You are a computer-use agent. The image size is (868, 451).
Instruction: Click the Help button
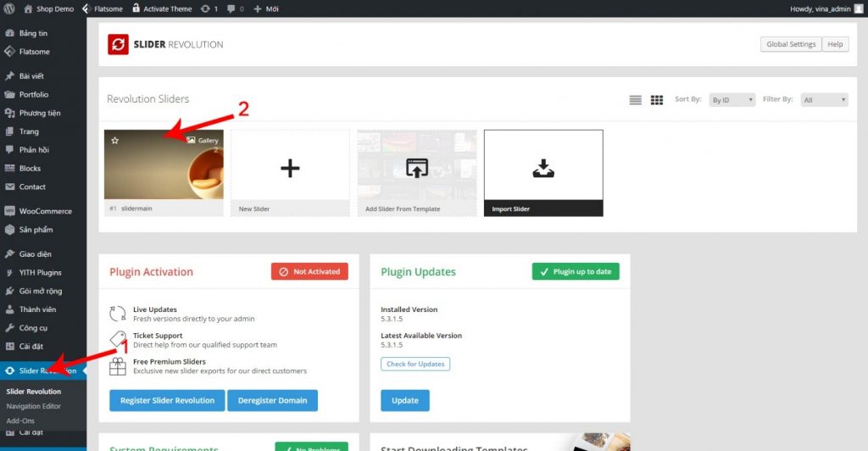click(835, 44)
